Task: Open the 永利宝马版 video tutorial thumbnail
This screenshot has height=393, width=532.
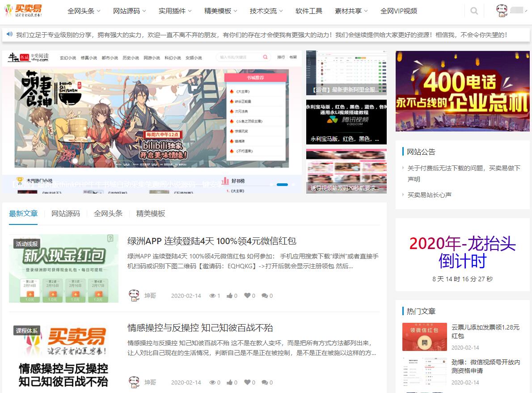Action: tap(346, 122)
